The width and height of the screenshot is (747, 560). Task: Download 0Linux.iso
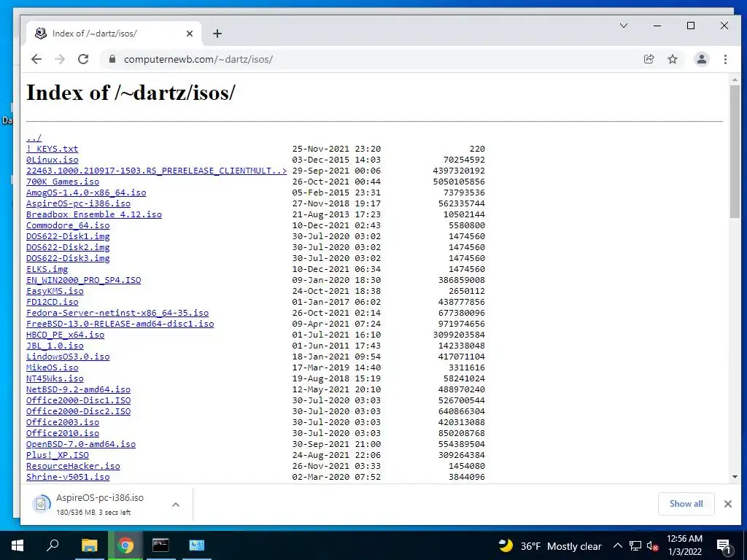[x=52, y=160]
